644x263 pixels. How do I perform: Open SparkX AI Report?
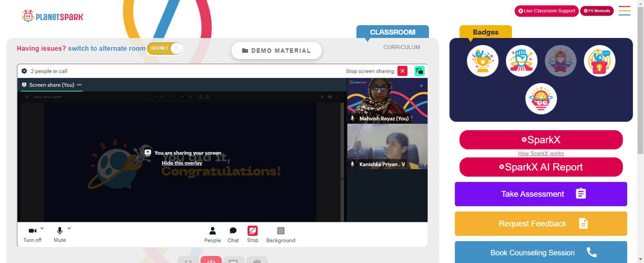541,167
